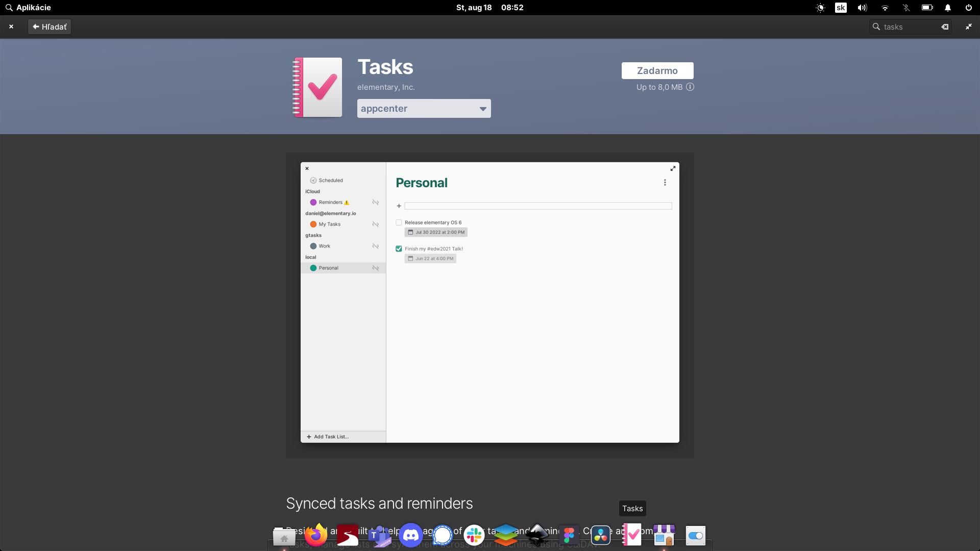The image size is (980, 551).
Task: Click the tasks search field
Action: (x=910, y=27)
